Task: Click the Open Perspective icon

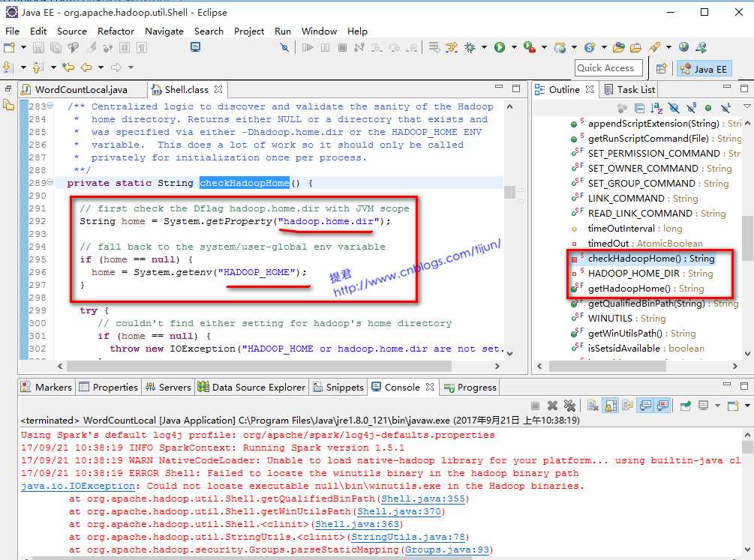Action: pos(662,68)
